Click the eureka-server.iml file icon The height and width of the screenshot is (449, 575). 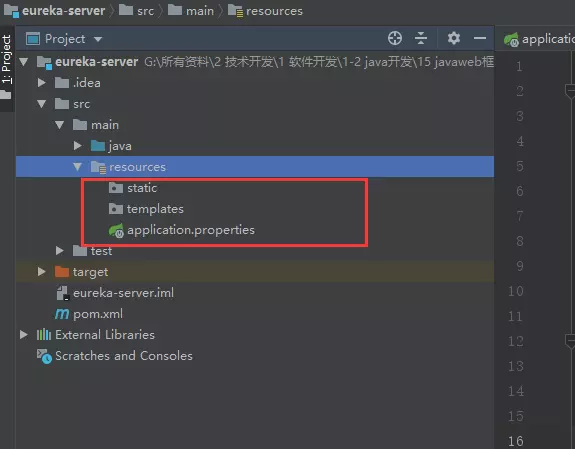pos(62,293)
